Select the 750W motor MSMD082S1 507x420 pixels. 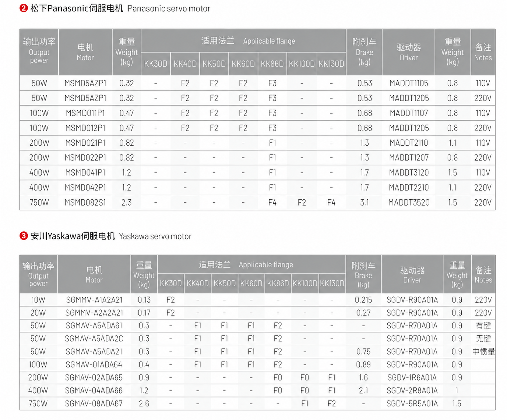pyautogui.click(x=85, y=203)
